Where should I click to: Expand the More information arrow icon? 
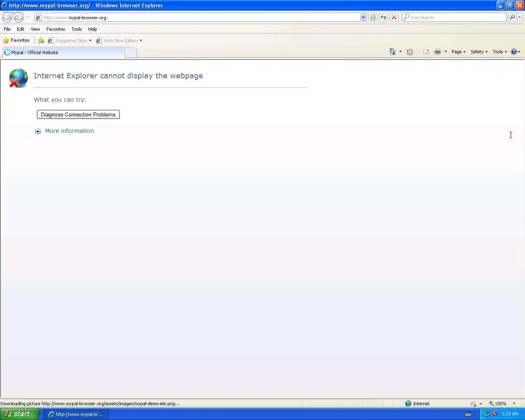[38, 131]
